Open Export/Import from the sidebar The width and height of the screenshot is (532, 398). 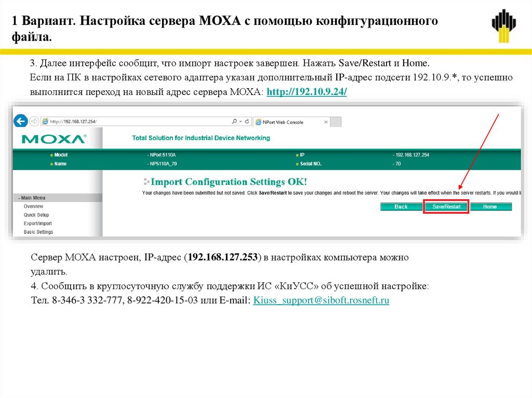point(37,223)
